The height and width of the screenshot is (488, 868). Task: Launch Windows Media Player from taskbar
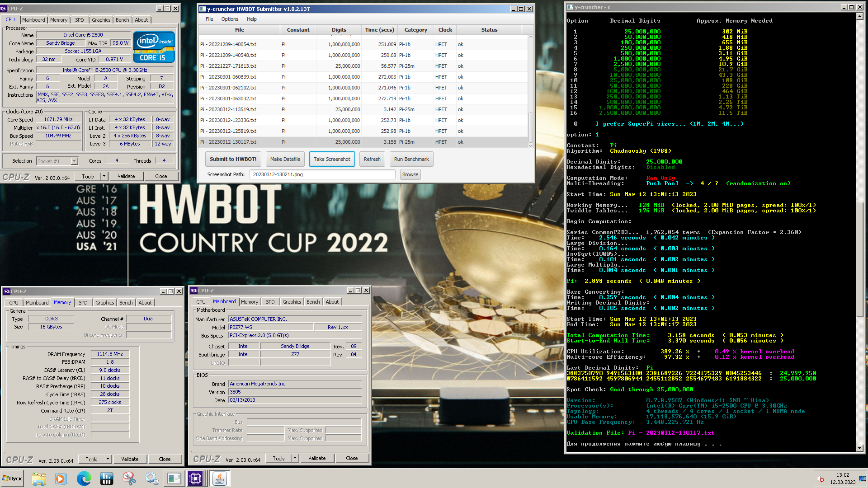point(61,479)
